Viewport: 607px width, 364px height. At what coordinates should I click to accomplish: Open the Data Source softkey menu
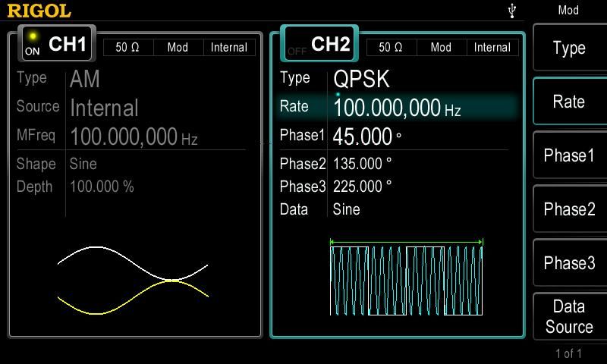coord(568,317)
